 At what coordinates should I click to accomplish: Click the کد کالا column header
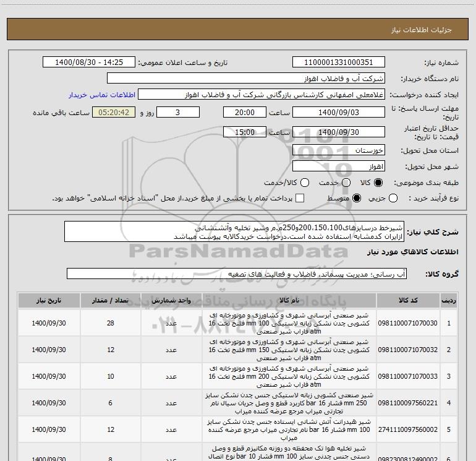tap(408, 300)
